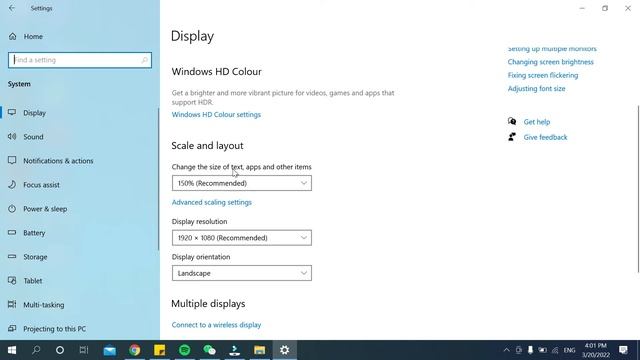The width and height of the screenshot is (640, 360).
Task: Click the Multiple displays heading text
Action: coord(208,304)
